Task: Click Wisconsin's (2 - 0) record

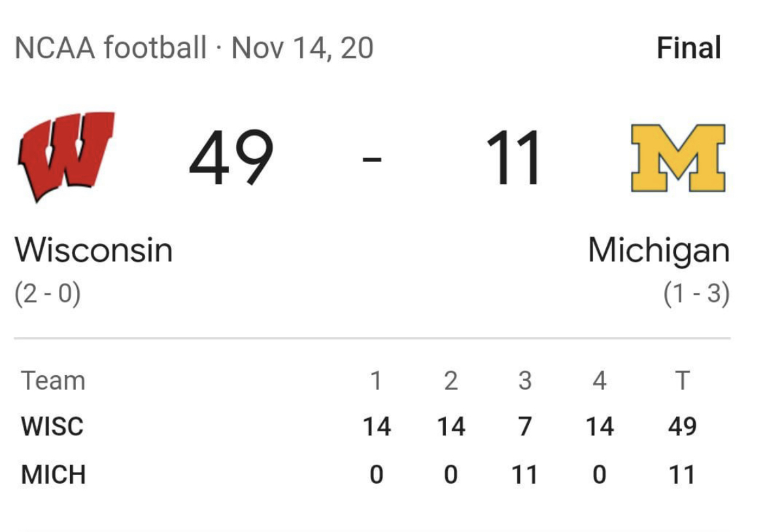Action: (47, 293)
